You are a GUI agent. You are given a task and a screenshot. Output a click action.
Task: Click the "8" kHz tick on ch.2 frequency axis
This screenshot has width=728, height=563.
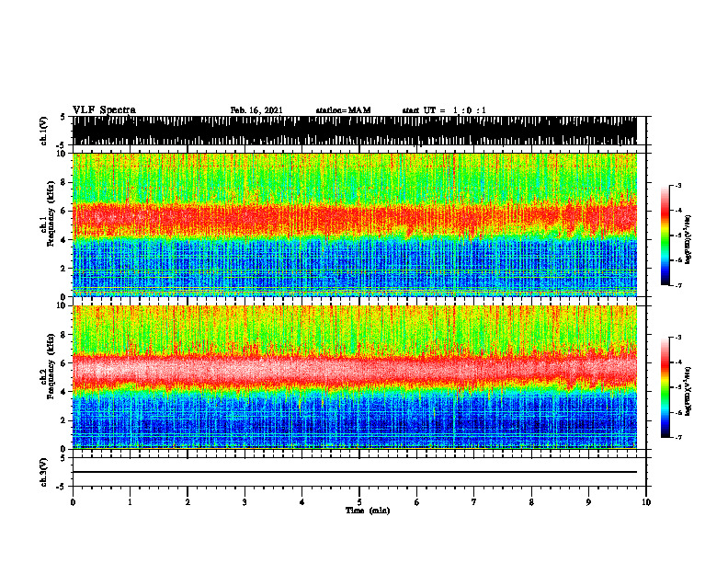pos(63,335)
